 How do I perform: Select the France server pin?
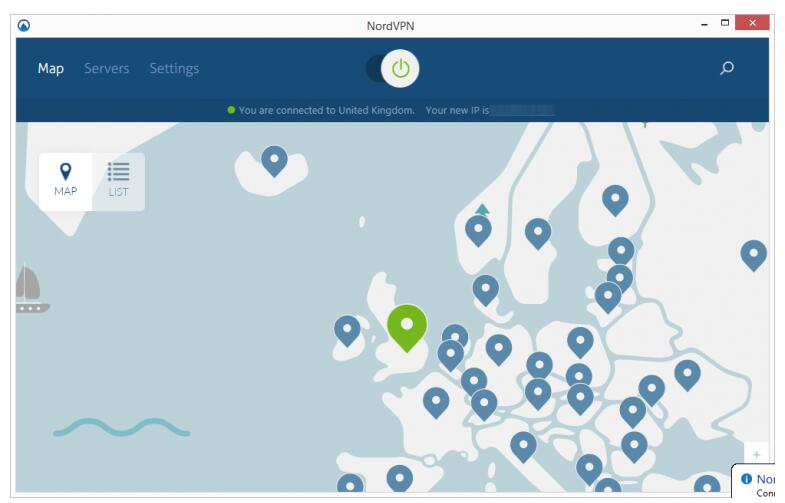(x=436, y=402)
